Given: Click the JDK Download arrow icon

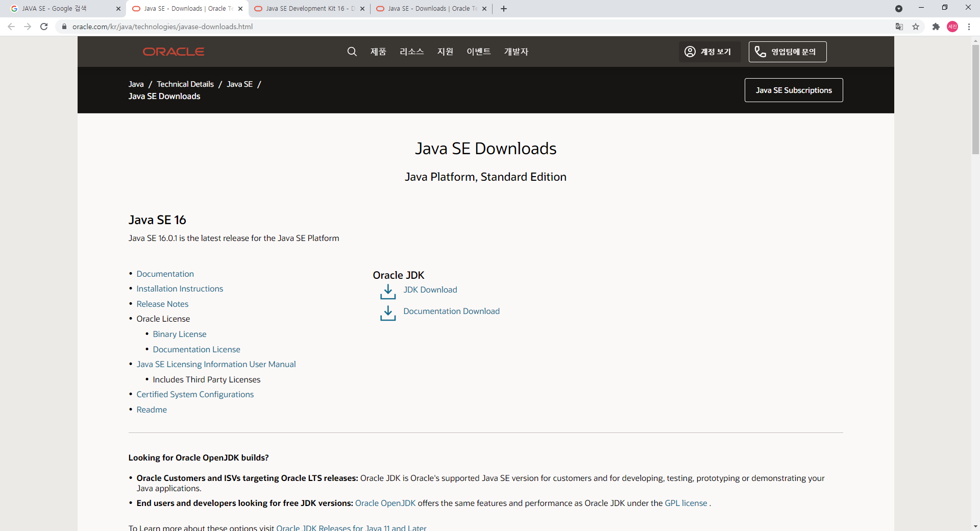Looking at the screenshot, I should [388, 292].
